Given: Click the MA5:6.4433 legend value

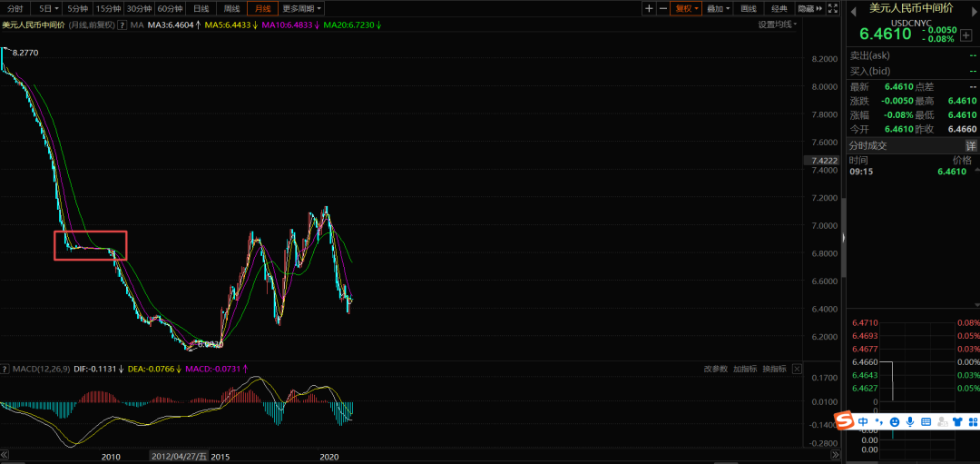Looking at the screenshot, I should tap(232, 25).
